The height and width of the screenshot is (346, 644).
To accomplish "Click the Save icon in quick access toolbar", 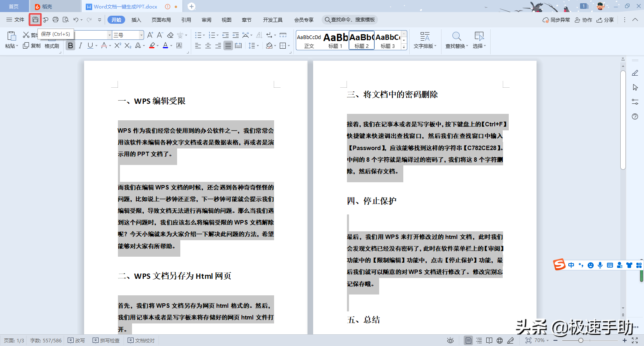I will (x=35, y=20).
